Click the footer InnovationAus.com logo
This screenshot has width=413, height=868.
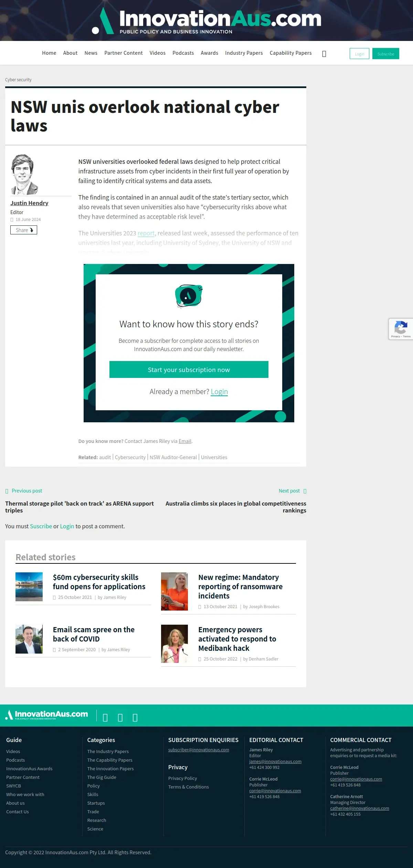[46, 715]
